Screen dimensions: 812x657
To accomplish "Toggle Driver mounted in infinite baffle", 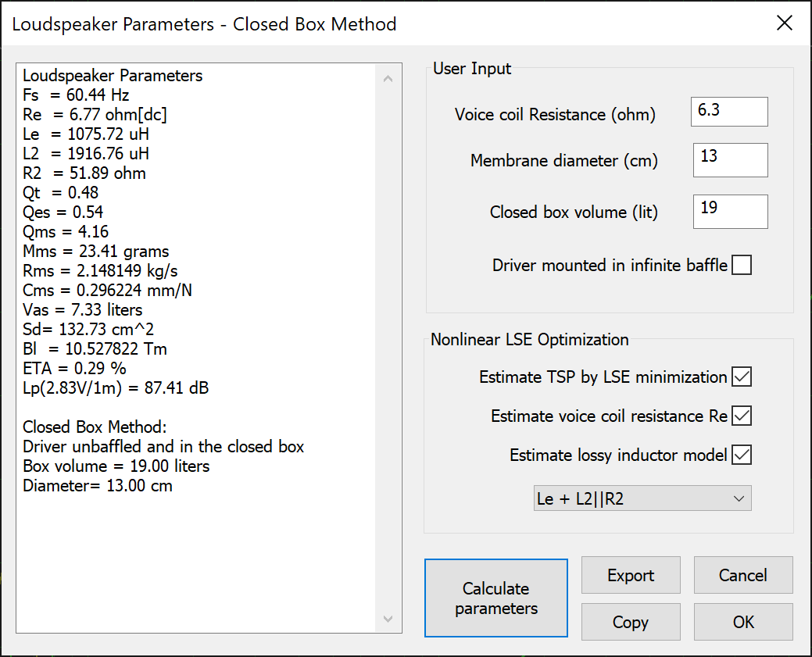I will pyautogui.click(x=742, y=266).
